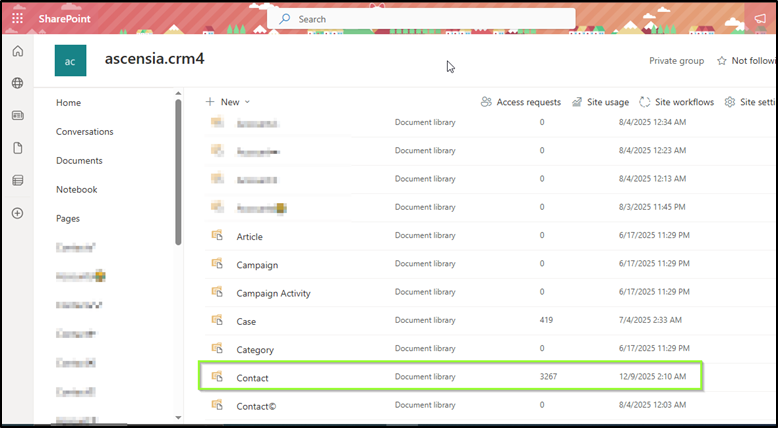This screenshot has height=428, width=778.
Task: Click the My lists icon in rail
Action: 17,180
